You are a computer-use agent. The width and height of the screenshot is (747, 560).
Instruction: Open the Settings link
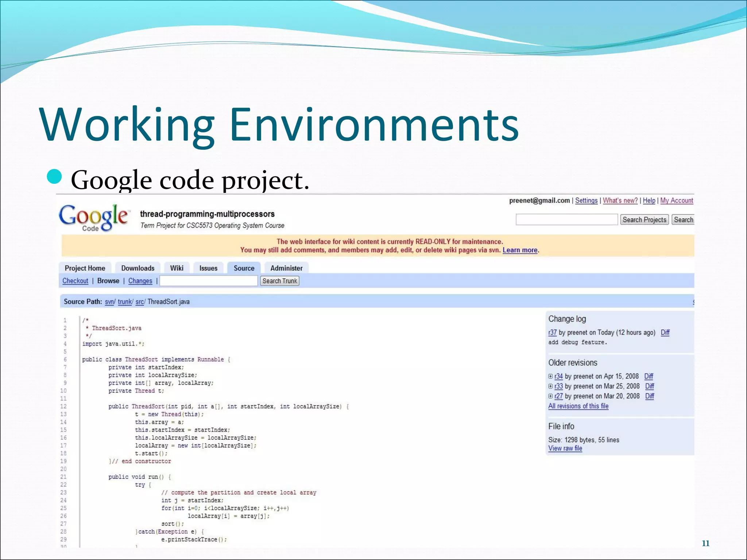coord(586,201)
